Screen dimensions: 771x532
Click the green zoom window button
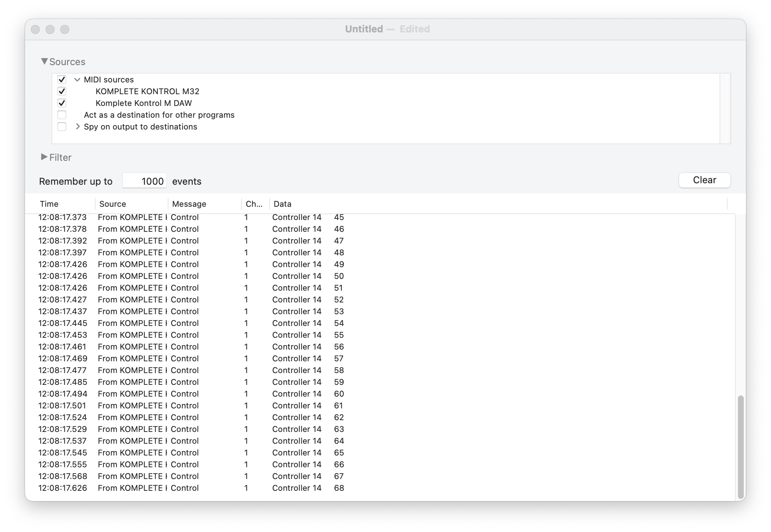pyautogui.click(x=65, y=29)
